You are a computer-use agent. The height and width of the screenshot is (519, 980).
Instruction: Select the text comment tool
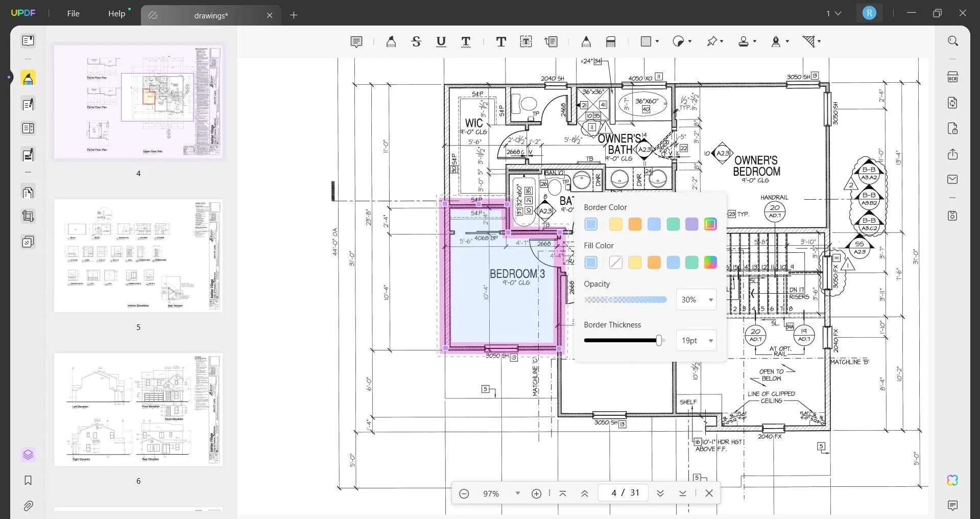tap(501, 42)
